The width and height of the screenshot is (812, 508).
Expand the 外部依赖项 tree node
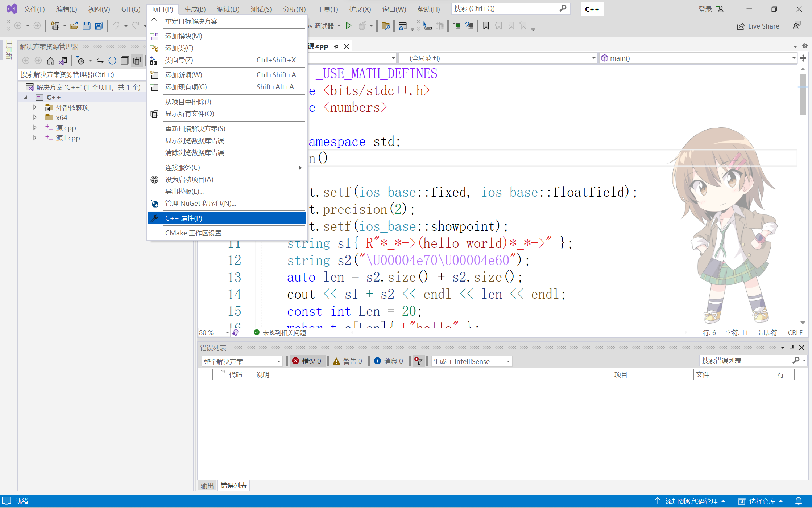[x=34, y=107]
